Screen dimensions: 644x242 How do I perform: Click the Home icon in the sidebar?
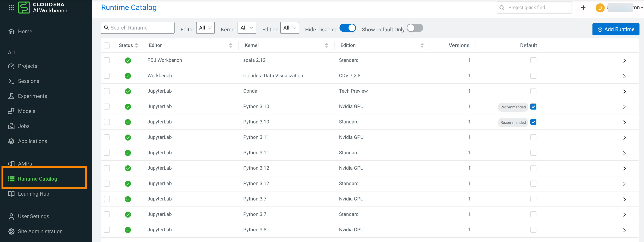[x=11, y=31]
